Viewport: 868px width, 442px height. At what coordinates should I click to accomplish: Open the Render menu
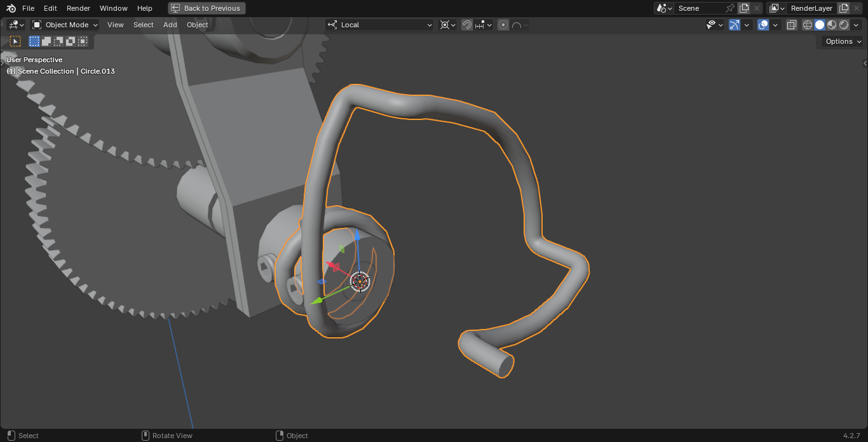(x=78, y=8)
